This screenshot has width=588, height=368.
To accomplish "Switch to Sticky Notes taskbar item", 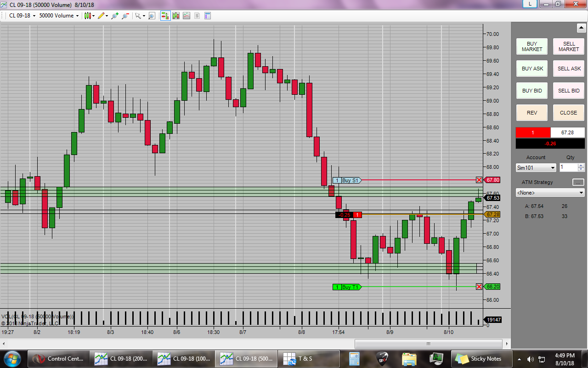I will coord(481,359).
